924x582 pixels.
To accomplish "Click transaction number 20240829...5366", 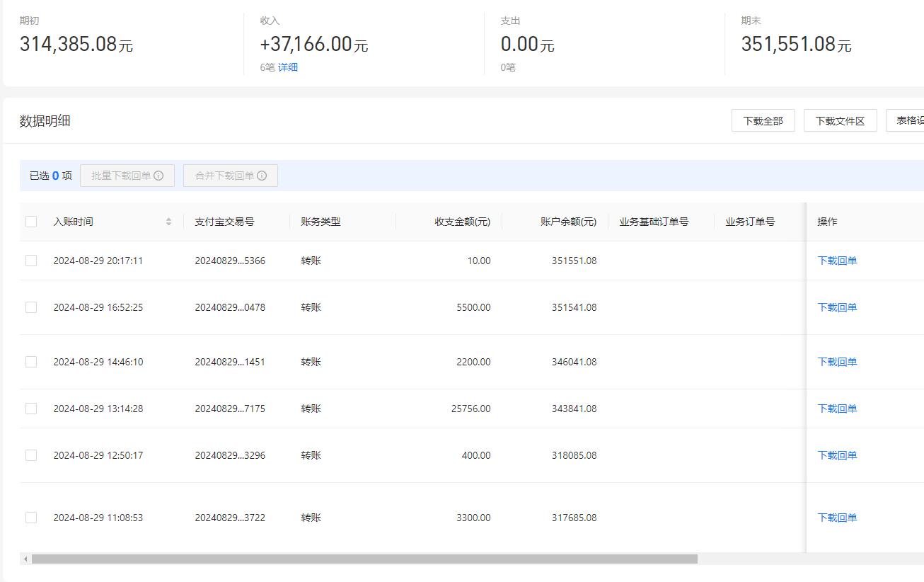I will [230, 261].
